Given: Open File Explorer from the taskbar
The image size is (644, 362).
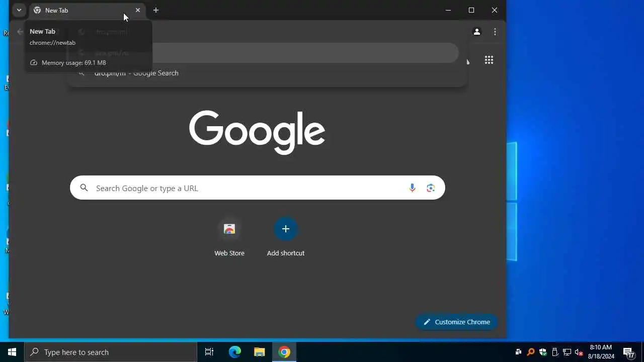Looking at the screenshot, I should point(260,352).
